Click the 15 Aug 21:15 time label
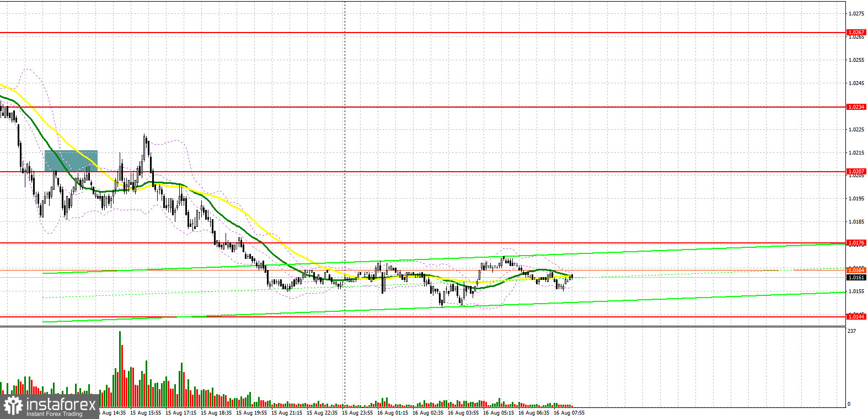The image size is (868, 419). point(287,413)
